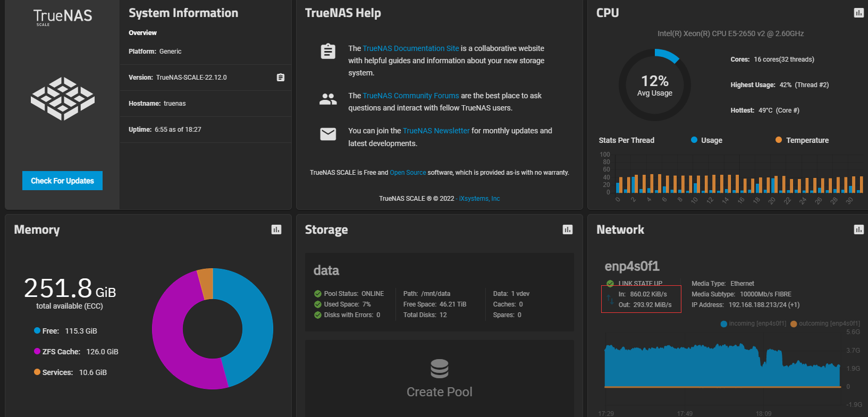Image resolution: width=868 pixels, height=417 pixels.
Task: Click total available (ECC) label
Action: click(x=70, y=306)
